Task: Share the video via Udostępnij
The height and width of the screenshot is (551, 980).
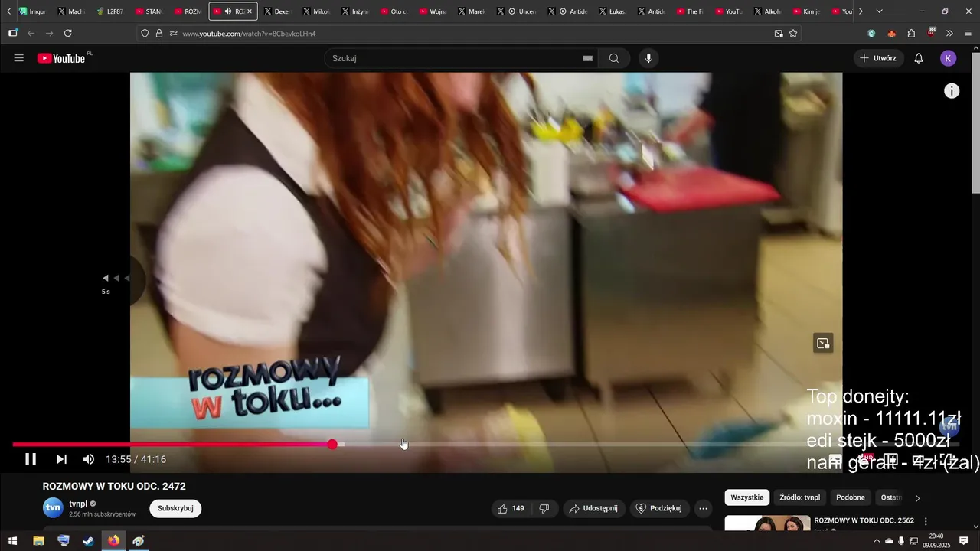Action: tap(594, 508)
